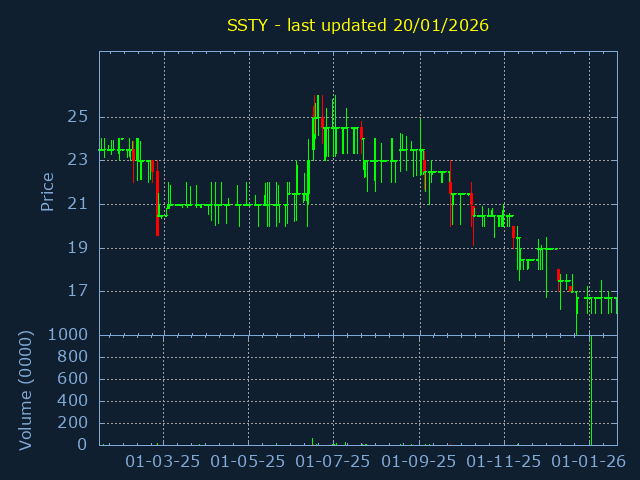Click the volume tick label 0
Screen dimensions: 640x480
click(x=83, y=445)
